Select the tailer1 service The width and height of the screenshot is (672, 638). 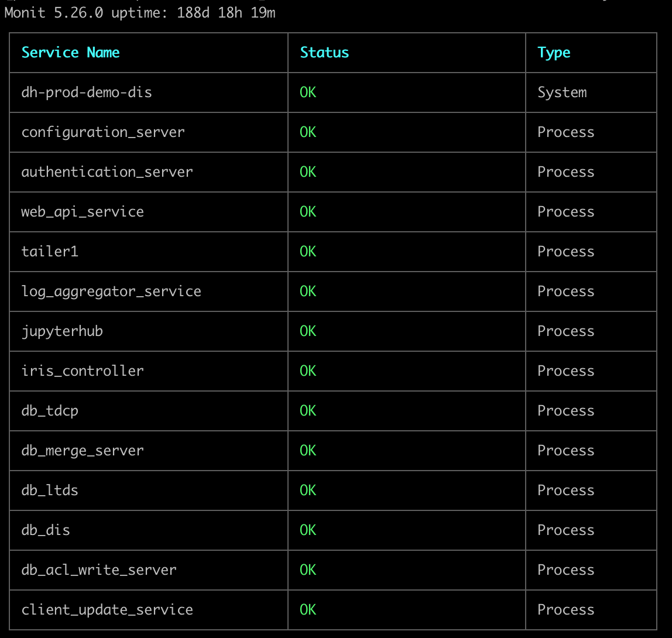pos(50,252)
